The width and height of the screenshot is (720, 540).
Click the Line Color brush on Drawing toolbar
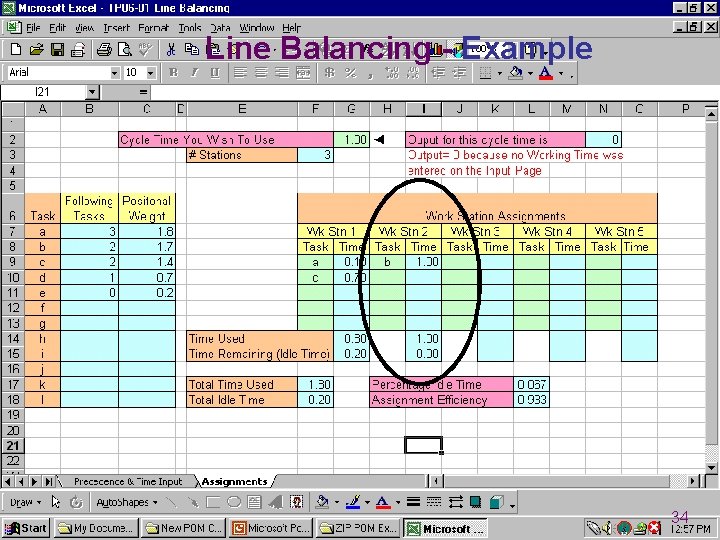click(353, 502)
